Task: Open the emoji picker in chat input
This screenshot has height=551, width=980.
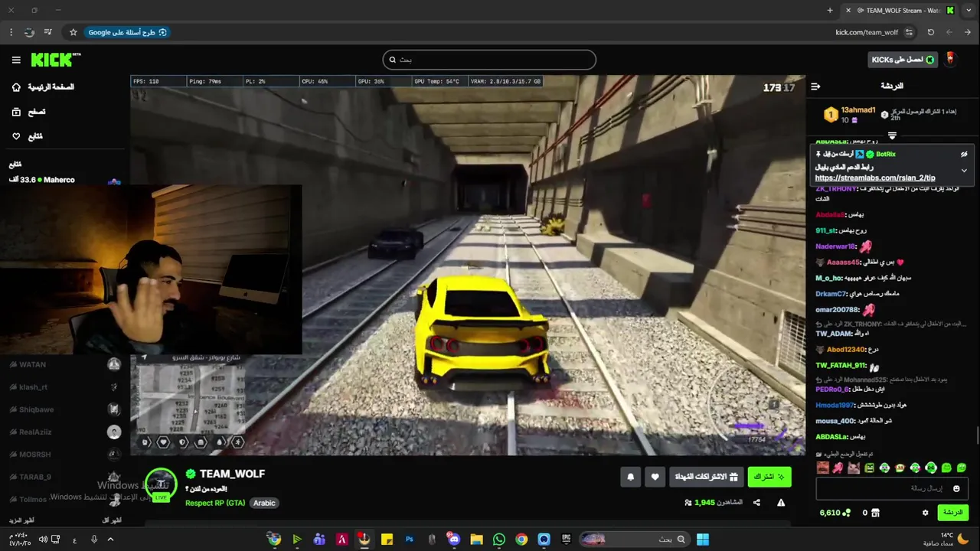Action: (955, 488)
